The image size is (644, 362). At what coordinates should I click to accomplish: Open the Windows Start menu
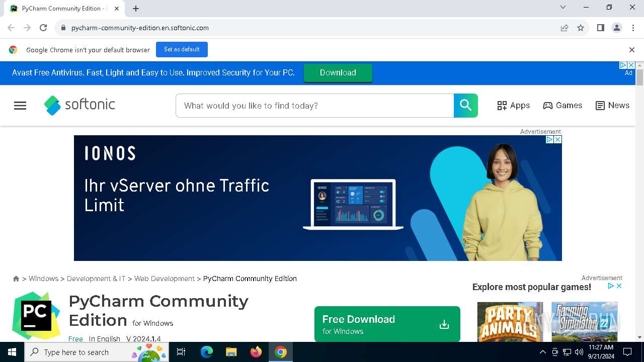[x=12, y=352]
